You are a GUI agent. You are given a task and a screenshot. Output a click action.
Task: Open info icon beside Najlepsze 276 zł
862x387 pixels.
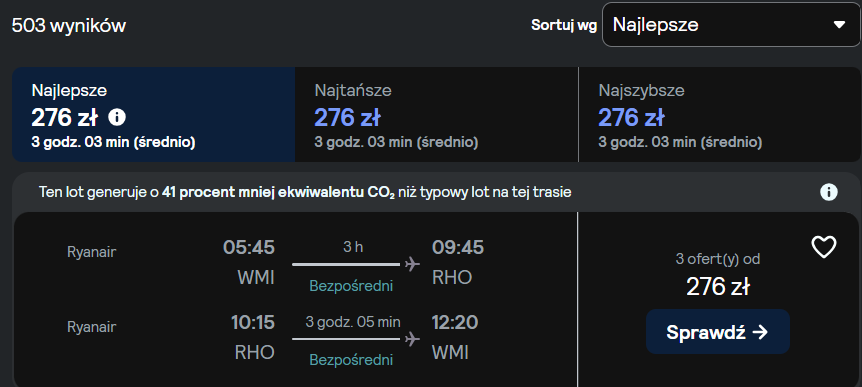(x=117, y=117)
